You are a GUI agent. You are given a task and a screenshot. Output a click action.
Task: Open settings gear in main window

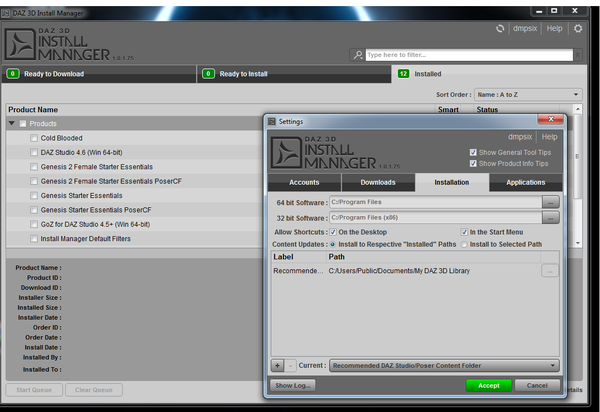click(578, 29)
